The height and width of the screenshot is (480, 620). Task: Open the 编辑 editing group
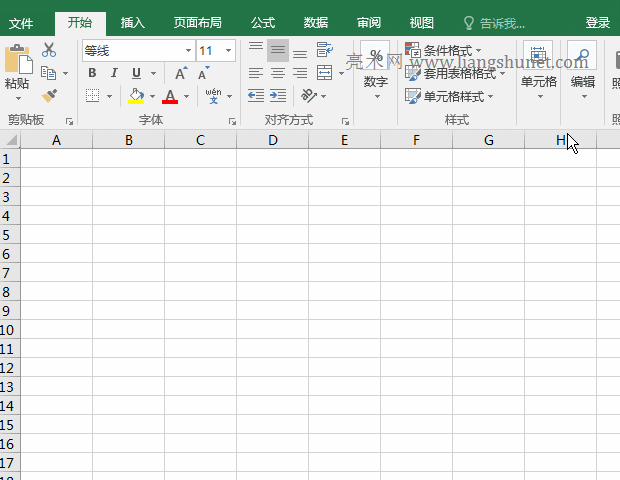click(583, 70)
